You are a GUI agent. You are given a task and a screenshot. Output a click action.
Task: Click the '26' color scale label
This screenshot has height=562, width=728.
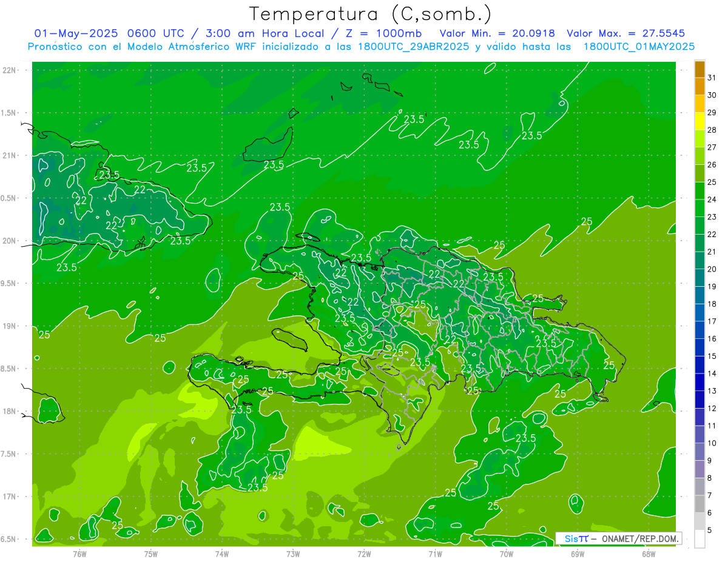pos(712,165)
